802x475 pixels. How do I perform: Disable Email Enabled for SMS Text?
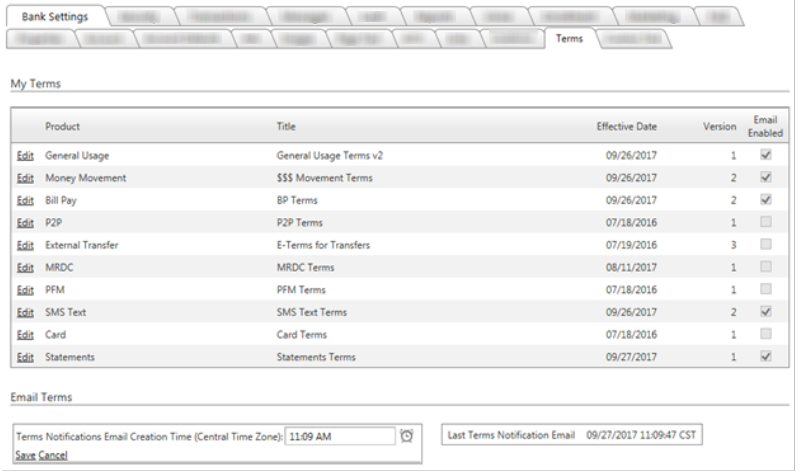(766, 312)
